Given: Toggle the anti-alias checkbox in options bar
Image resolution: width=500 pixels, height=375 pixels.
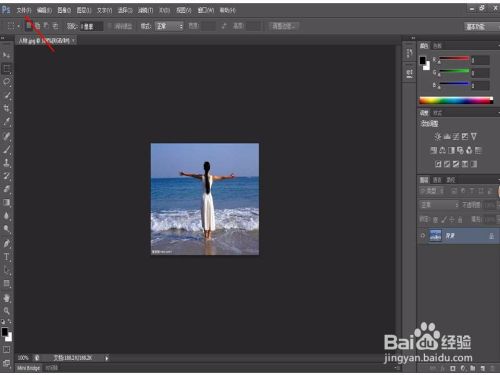Looking at the screenshot, I should click(111, 26).
